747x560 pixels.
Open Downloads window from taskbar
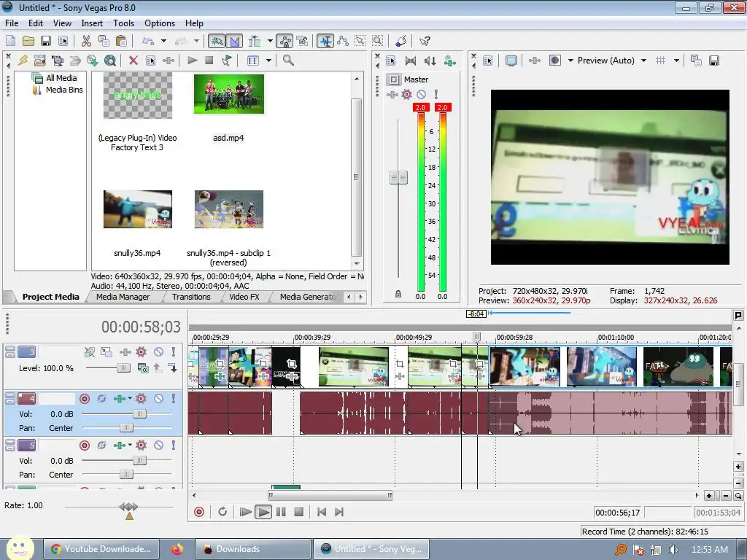click(x=253, y=549)
